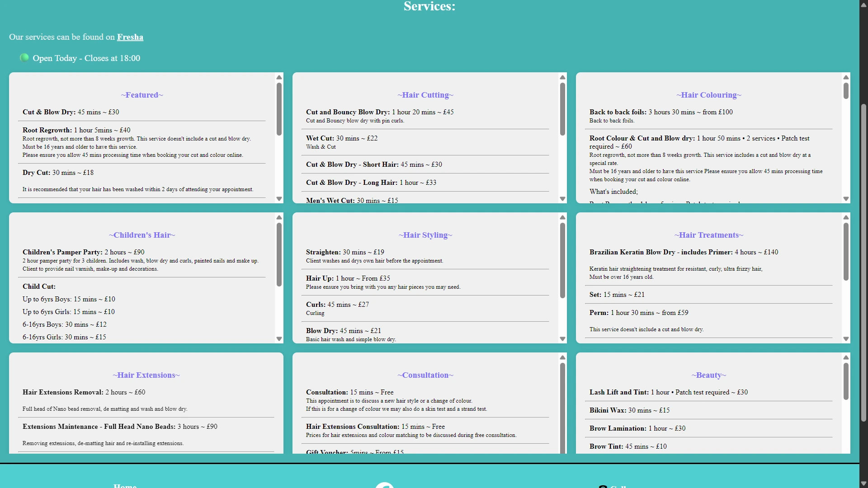
Task: Click the Hair Extensions heading
Action: click(146, 375)
